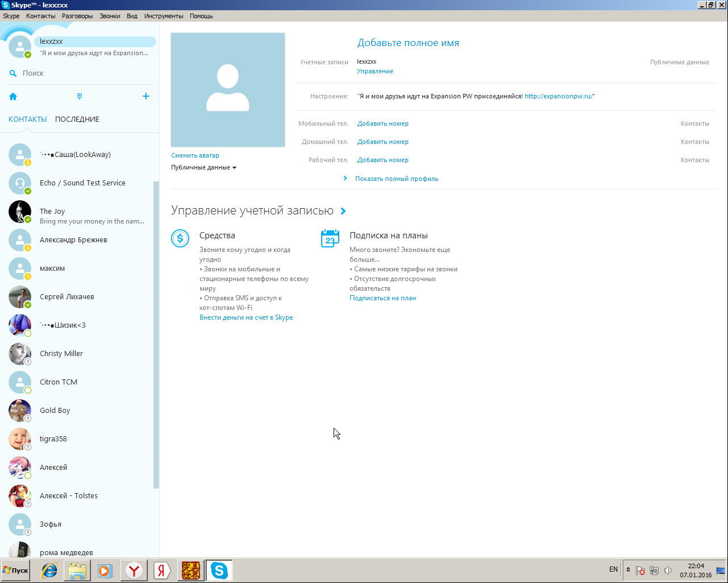
Task: Click the Skype taskbar icon
Action: pyautogui.click(x=219, y=570)
